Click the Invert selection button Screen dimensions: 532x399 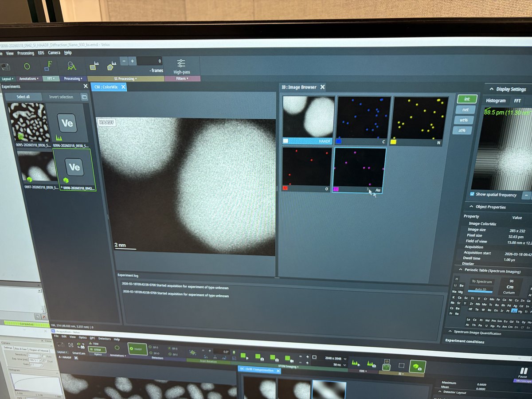(61, 97)
